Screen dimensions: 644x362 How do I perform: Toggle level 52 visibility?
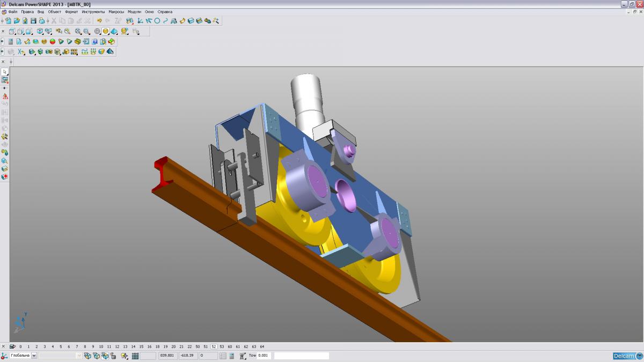(214, 346)
